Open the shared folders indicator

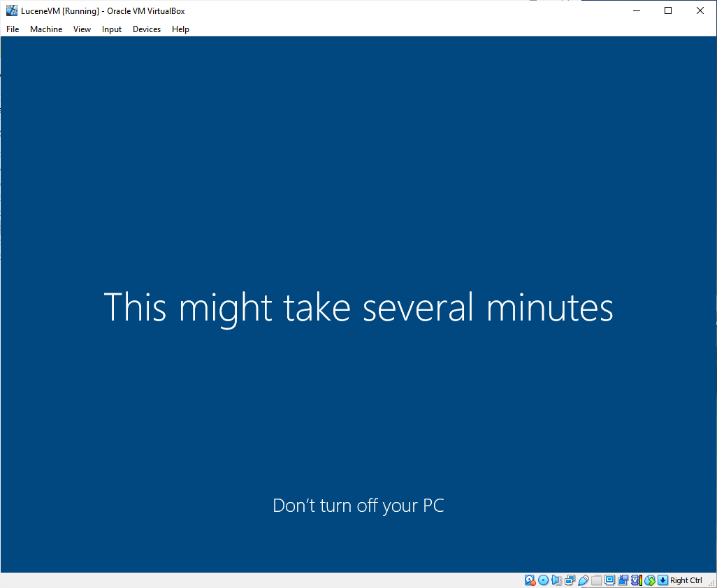pyautogui.click(x=596, y=580)
